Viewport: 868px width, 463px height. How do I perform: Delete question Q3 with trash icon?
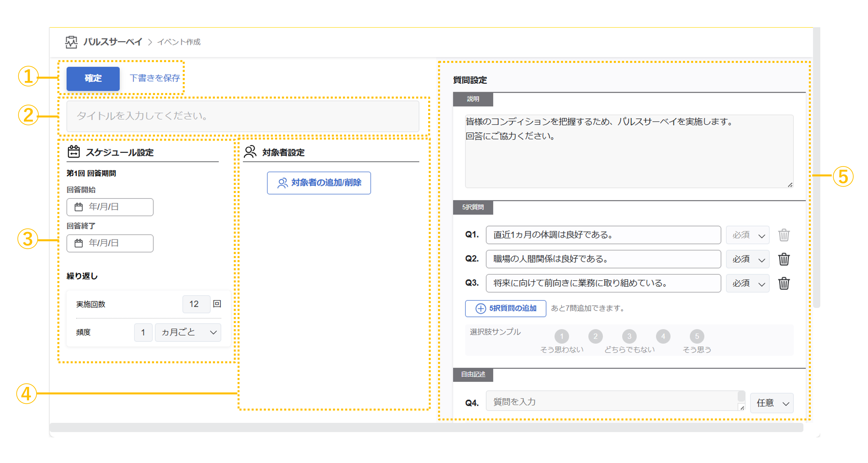[x=784, y=283]
